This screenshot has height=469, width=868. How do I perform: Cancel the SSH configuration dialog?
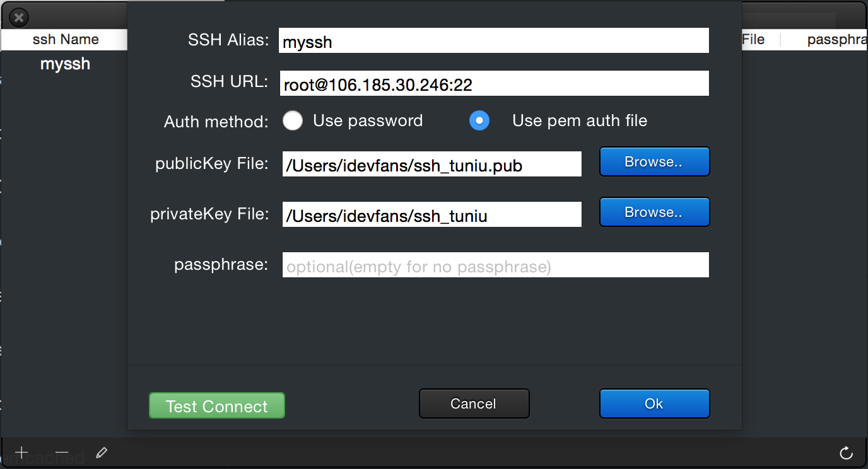pyautogui.click(x=474, y=403)
